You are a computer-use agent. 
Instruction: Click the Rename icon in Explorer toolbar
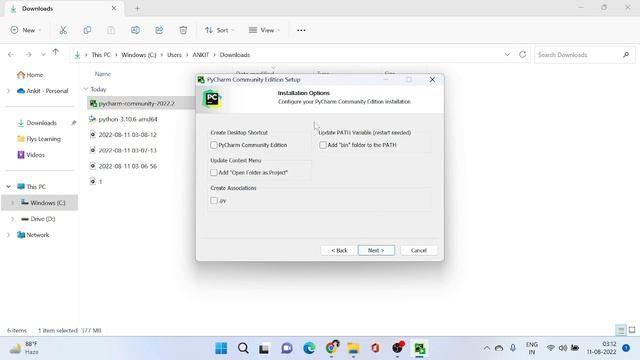[135, 30]
